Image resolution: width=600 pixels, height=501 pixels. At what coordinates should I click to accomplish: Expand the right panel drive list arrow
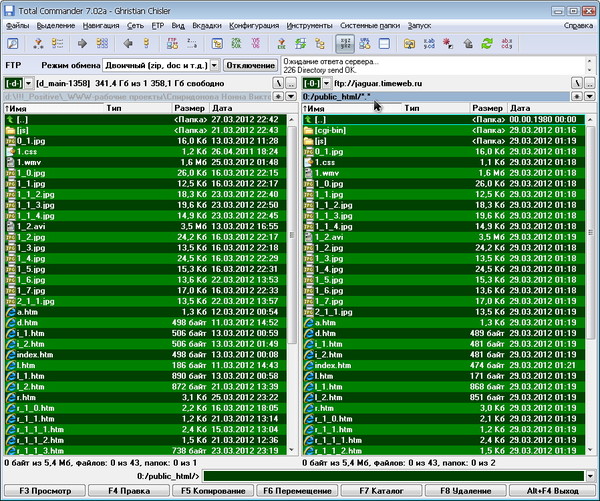click(326, 83)
